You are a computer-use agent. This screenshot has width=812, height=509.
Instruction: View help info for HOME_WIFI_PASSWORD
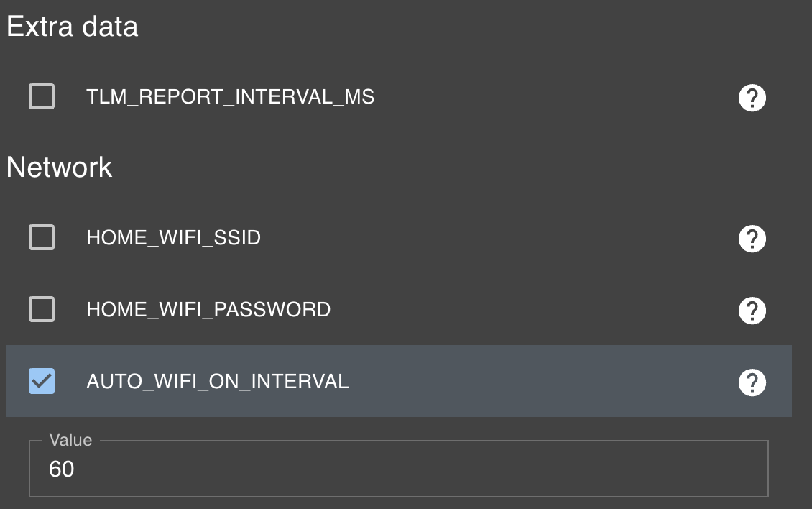coord(752,311)
